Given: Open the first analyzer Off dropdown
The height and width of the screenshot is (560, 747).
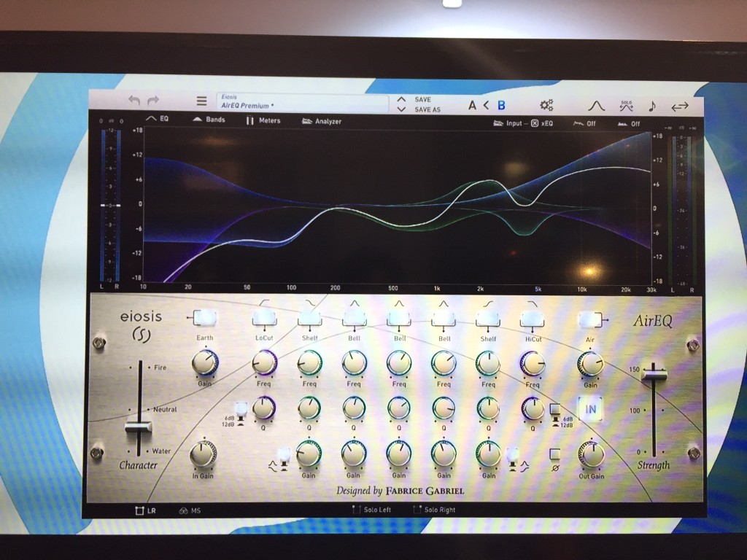Looking at the screenshot, I should [x=584, y=123].
